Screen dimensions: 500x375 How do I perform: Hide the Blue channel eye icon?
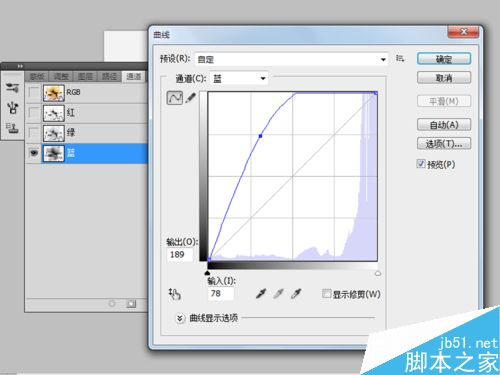34,153
